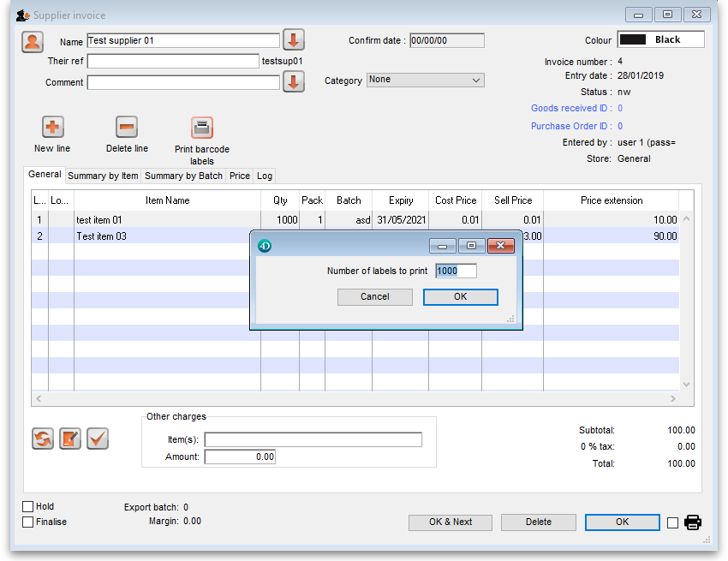Cancel the number of labels dialog
Screen dimensions: 728x561
pos(374,297)
